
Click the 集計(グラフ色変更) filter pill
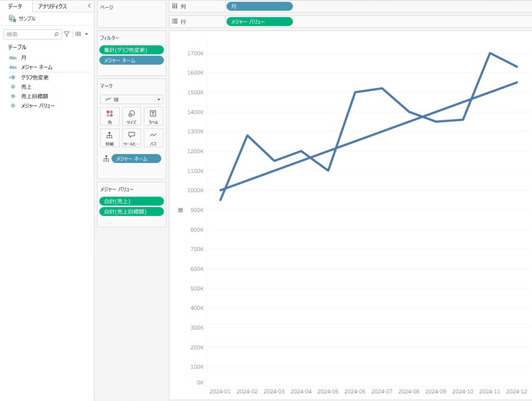point(132,50)
